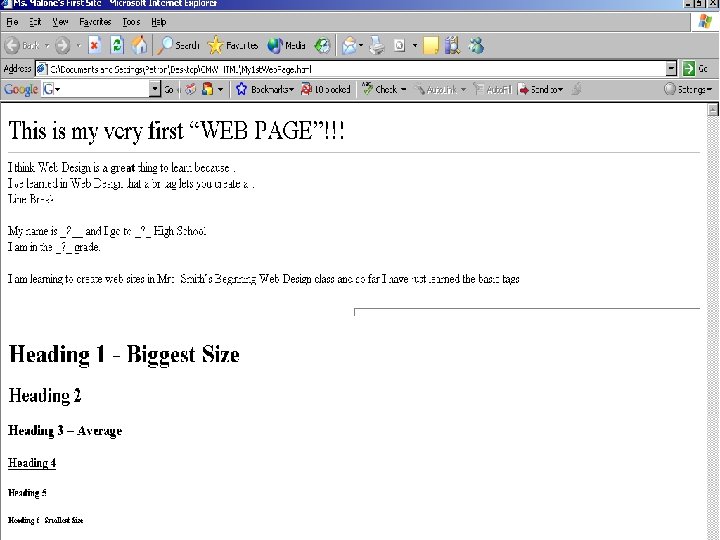The image size is (720, 540).
Task: Click the Edit page toolbar icon
Action: click(399, 45)
